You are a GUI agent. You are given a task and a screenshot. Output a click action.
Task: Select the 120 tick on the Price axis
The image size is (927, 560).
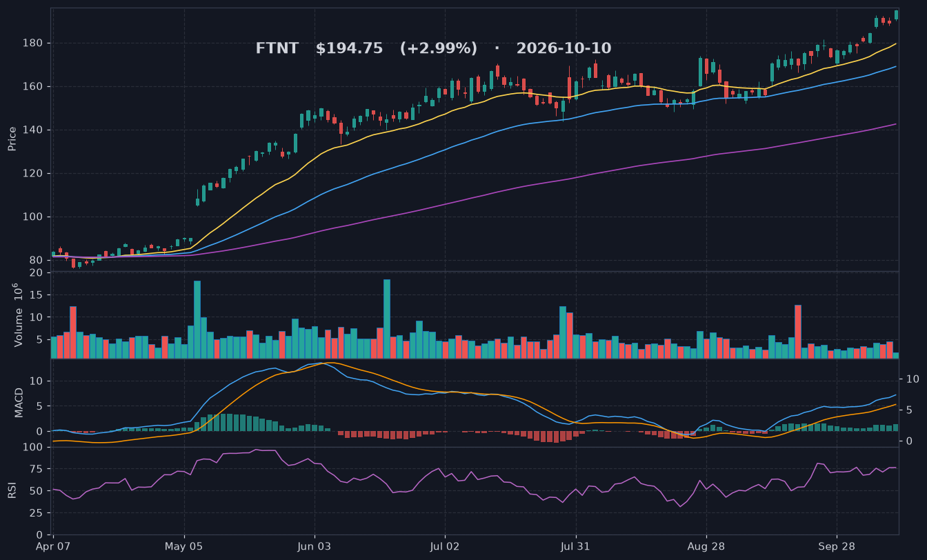click(33, 174)
